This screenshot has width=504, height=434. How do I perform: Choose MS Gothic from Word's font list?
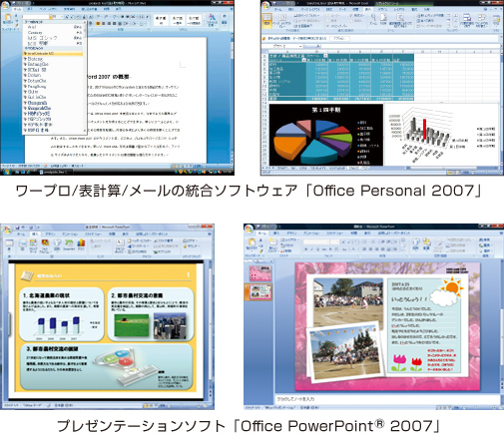pos(42,38)
